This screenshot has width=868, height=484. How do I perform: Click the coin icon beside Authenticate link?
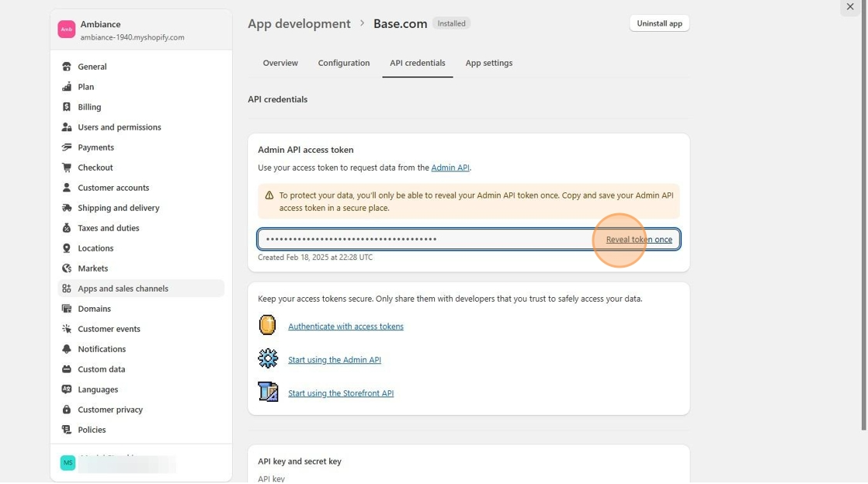click(x=268, y=325)
